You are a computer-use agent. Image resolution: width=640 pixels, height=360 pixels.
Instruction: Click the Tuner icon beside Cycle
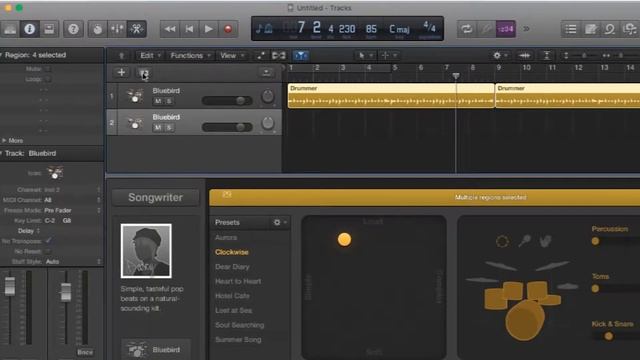(x=486, y=29)
